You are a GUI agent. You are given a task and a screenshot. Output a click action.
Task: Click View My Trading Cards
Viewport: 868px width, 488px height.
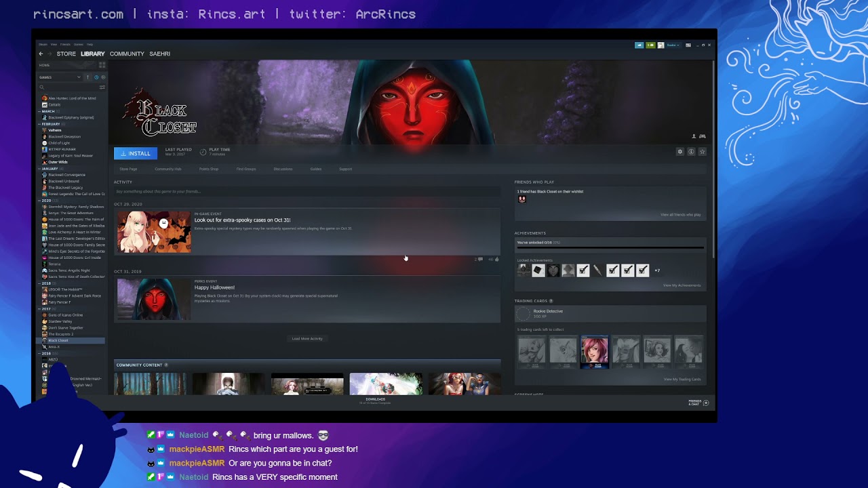[682, 380]
